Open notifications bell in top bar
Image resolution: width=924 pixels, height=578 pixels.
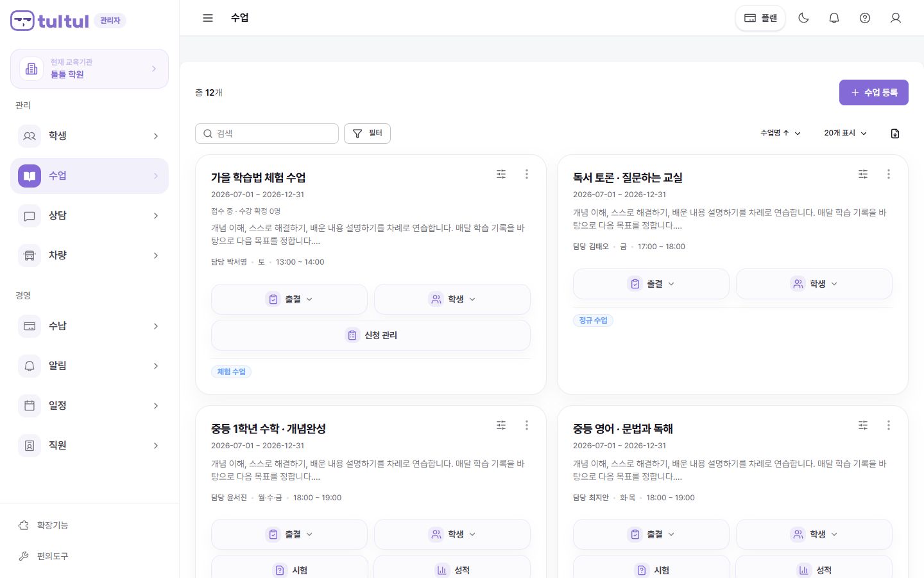[x=834, y=18]
